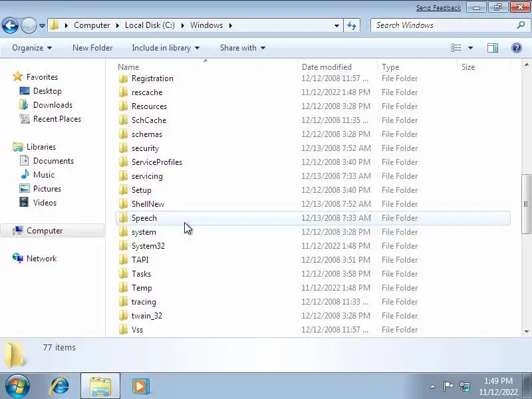This screenshot has width=532, height=399.
Task: Select the ShellNew folder icon
Action: (x=123, y=204)
